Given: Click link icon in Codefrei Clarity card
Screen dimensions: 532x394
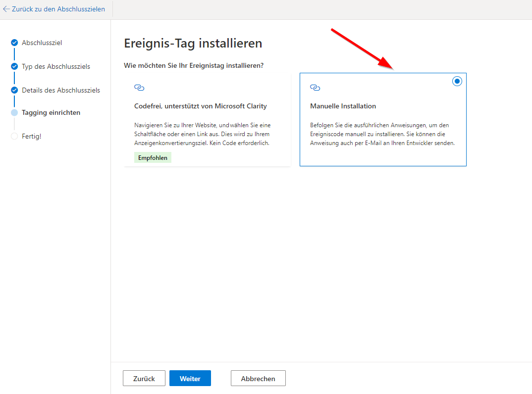Looking at the screenshot, I should coord(139,88).
